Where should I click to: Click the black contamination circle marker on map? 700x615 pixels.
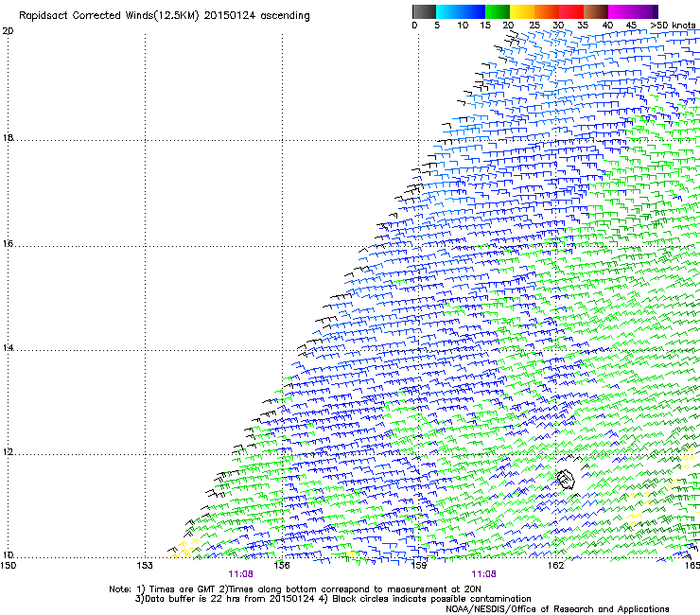[565, 480]
